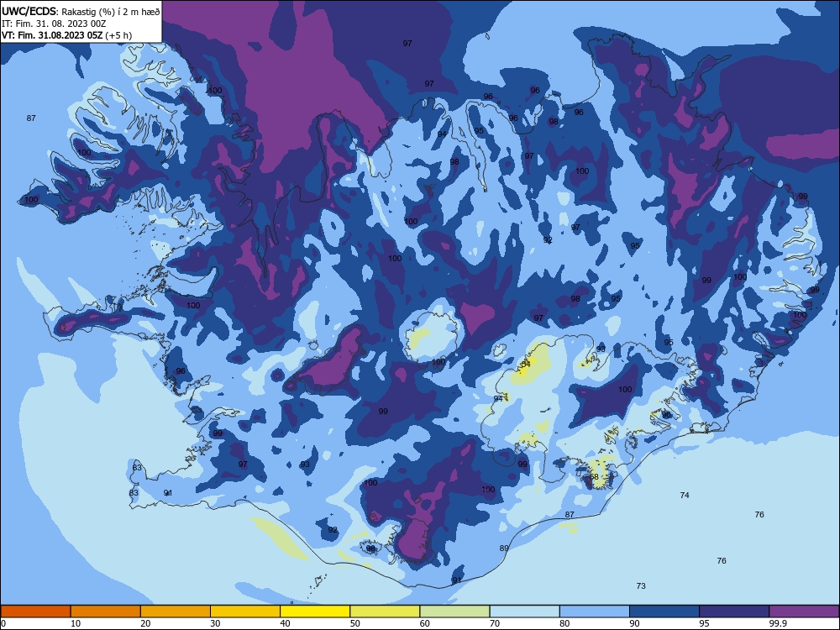Select the bright yellow 40–50 legend swatch
The image size is (840, 630).
tap(315, 612)
